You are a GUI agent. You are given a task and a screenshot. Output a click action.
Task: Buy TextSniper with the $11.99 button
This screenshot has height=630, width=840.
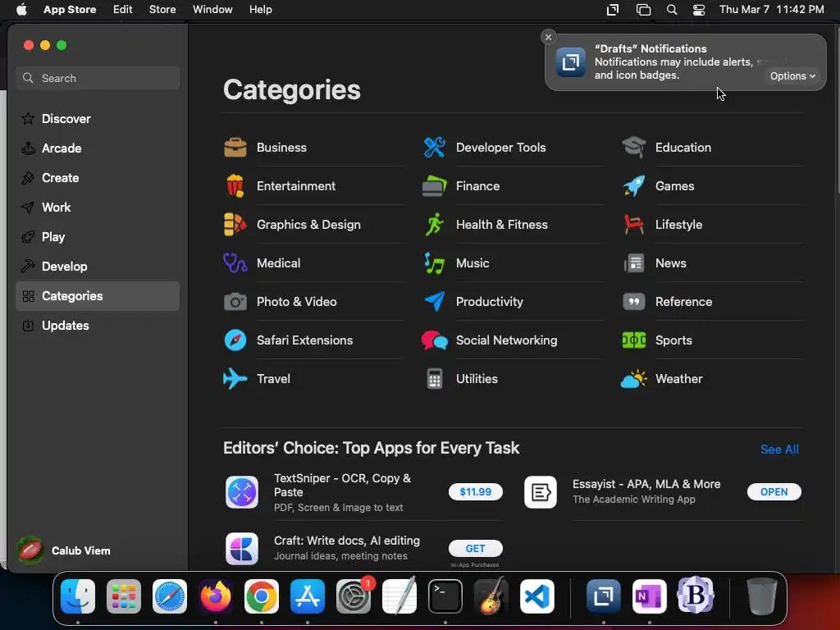[x=475, y=492]
